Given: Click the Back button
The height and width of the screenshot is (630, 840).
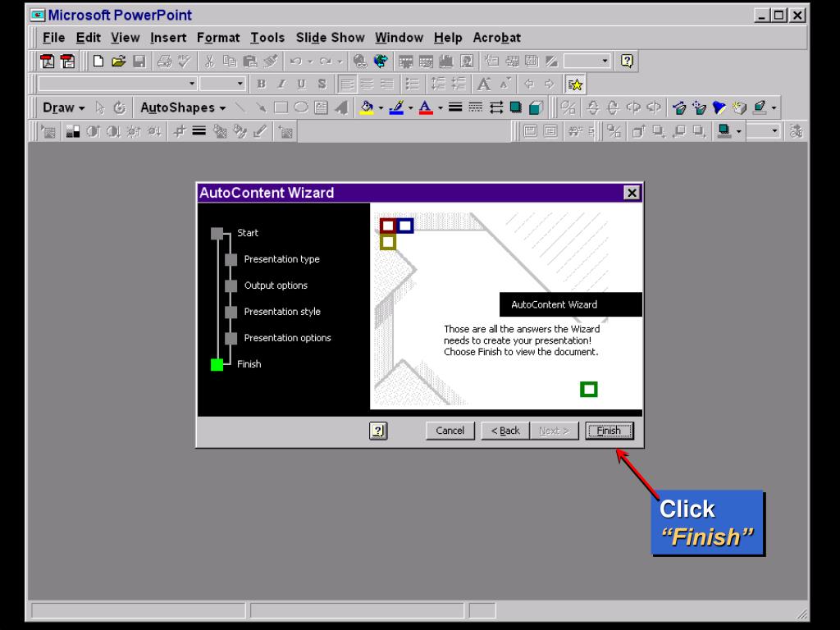Looking at the screenshot, I should 505,431.
